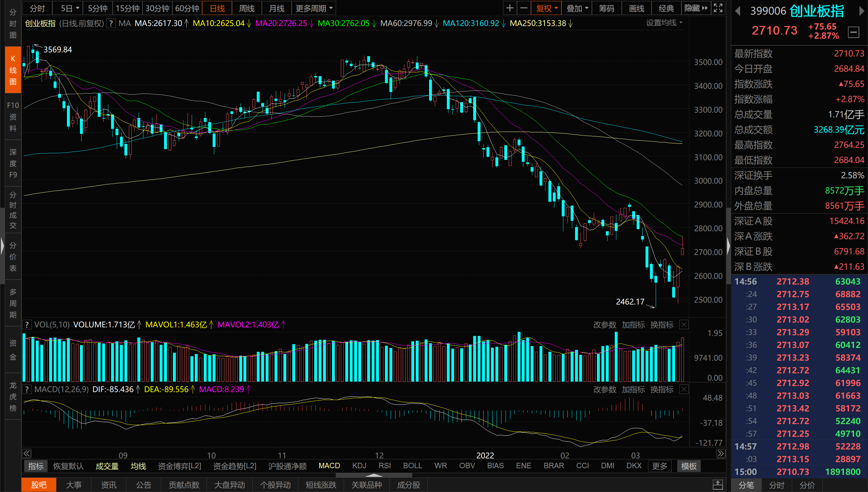This screenshot has width=868, height=492.
Task: Open MA indicator help question mark
Action: tap(110, 23)
